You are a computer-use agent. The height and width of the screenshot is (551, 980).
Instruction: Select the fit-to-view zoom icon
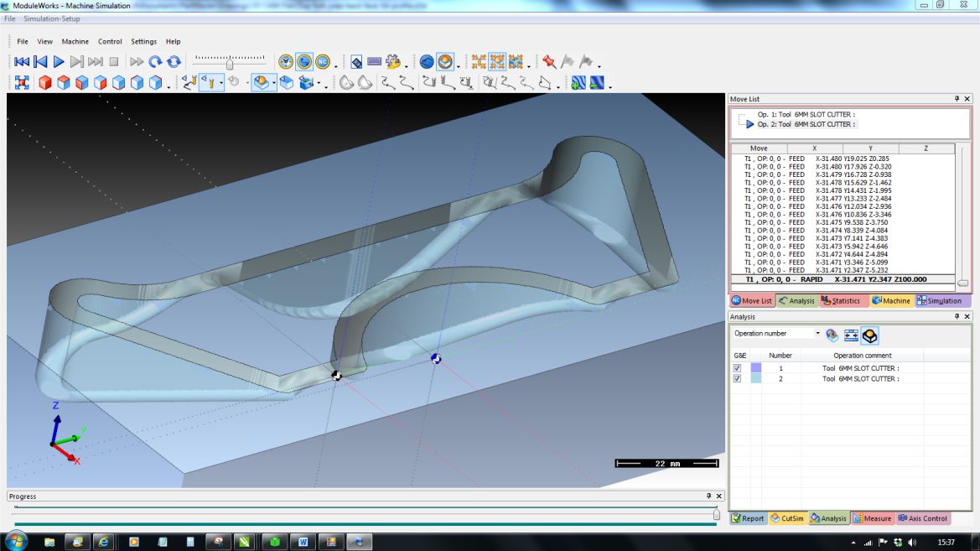click(21, 82)
